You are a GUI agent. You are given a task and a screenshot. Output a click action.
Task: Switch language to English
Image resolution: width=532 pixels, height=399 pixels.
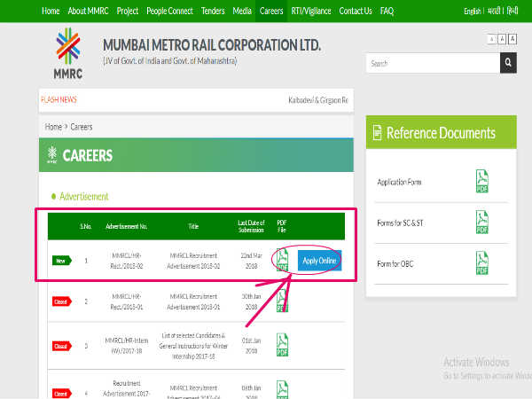click(473, 12)
